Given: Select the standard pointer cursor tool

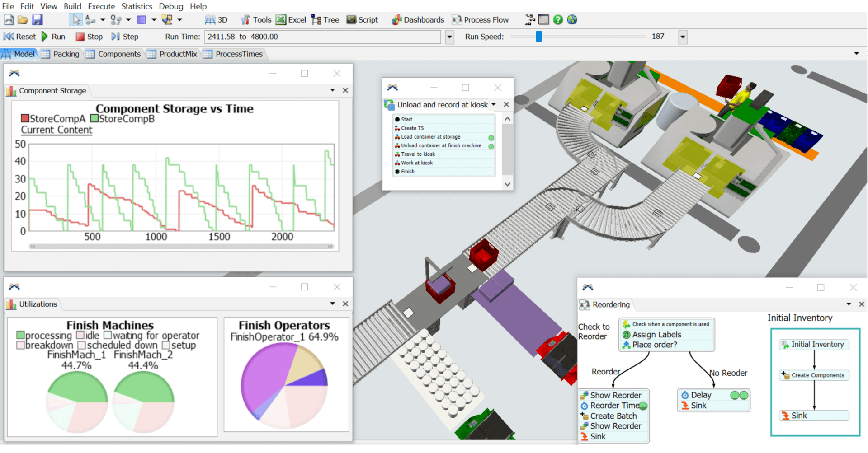Looking at the screenshot, I should pos(76,20).
